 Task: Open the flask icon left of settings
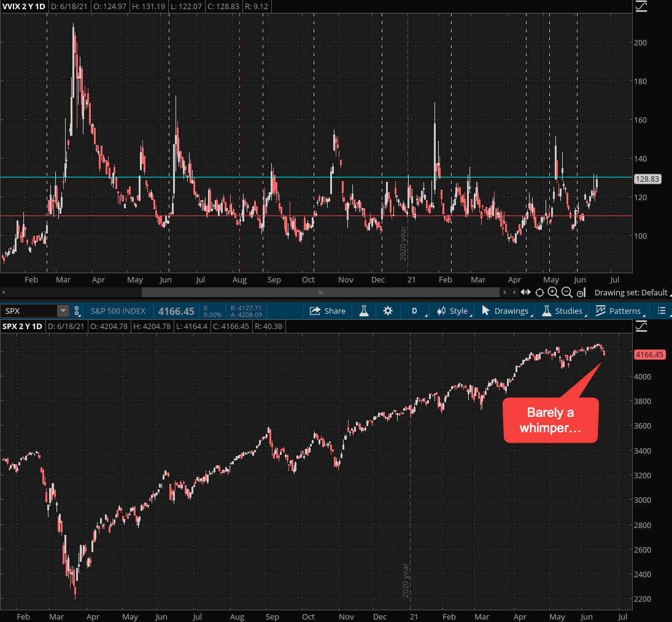pyautogui.click(x=364, y=311)
